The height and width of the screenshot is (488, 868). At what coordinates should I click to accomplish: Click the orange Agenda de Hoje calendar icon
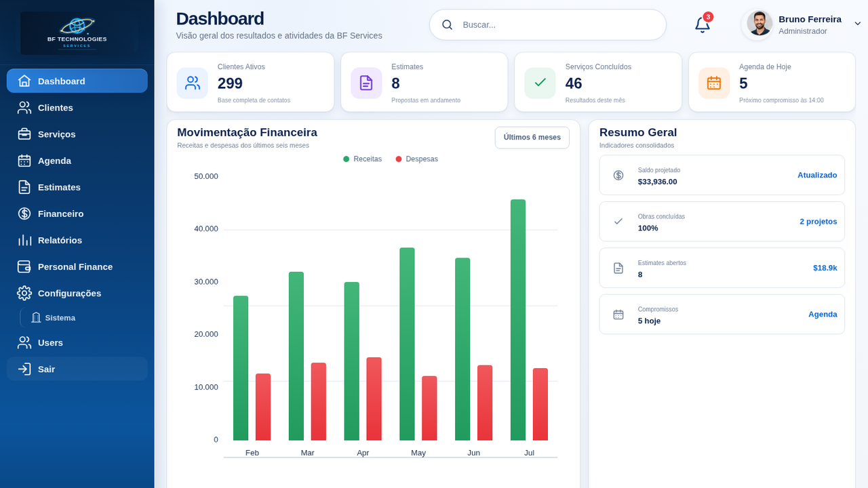(714, 83)
